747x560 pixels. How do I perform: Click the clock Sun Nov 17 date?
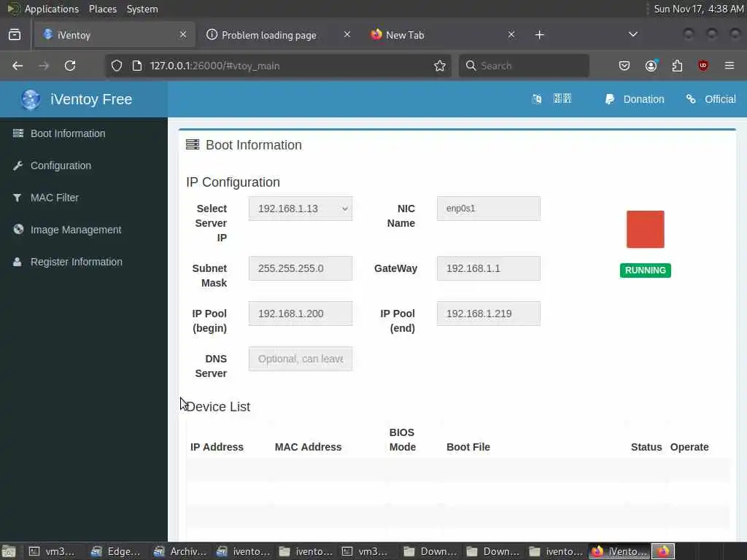pos(698,9)
